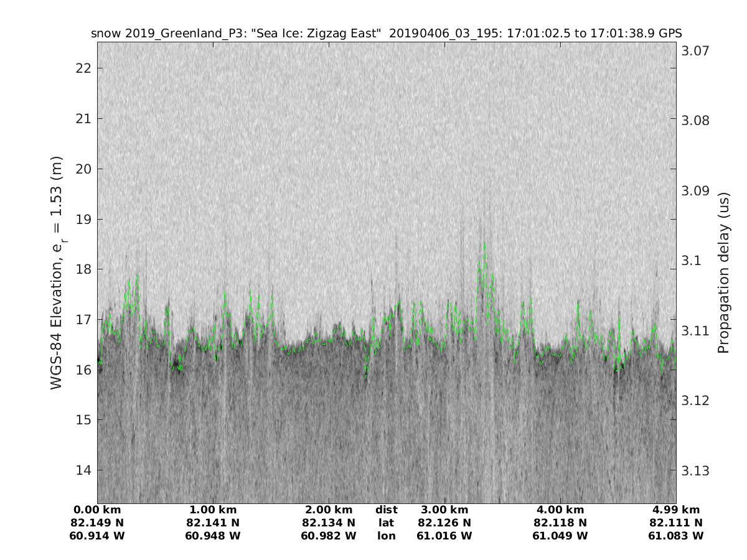747x560 pixels.
Task: Click the 61.049 W longitude label
Action: 560,536
